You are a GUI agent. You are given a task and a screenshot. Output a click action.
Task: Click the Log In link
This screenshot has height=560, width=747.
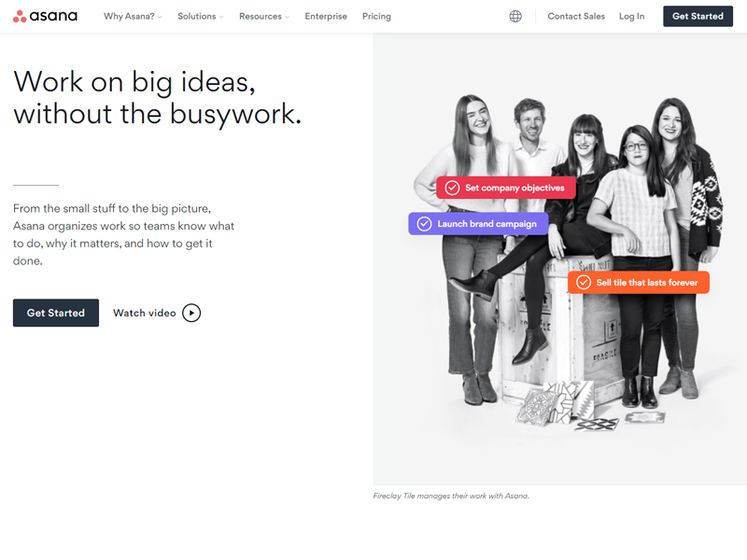pos(631,16)
